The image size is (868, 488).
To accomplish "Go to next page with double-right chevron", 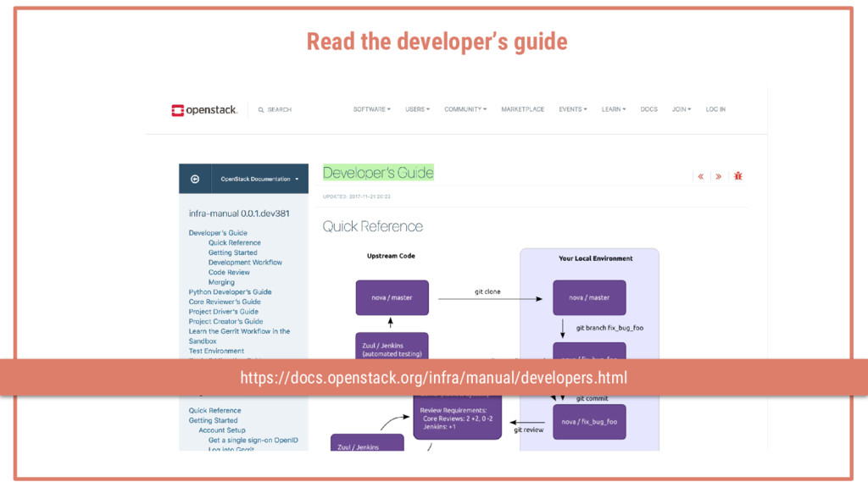I will click(x=719, y=176).
